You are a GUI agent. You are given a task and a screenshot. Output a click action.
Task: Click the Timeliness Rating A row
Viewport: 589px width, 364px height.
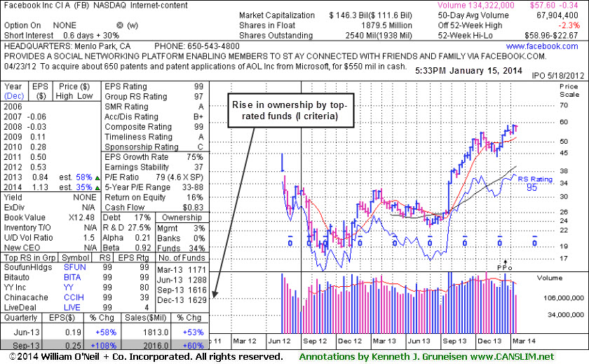[154, 137]
